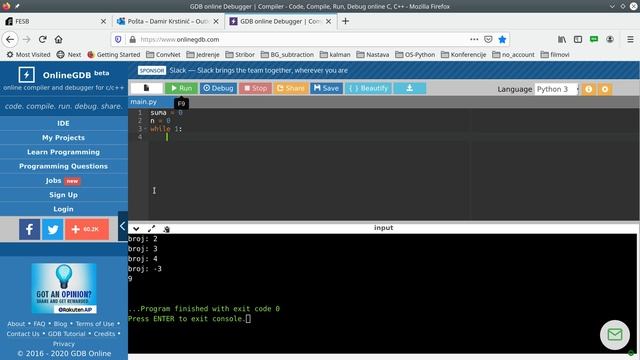Viewport: 640px width, 360px height.
Task: Copy console output with the clipboard icon
Action: pos(166,229)
